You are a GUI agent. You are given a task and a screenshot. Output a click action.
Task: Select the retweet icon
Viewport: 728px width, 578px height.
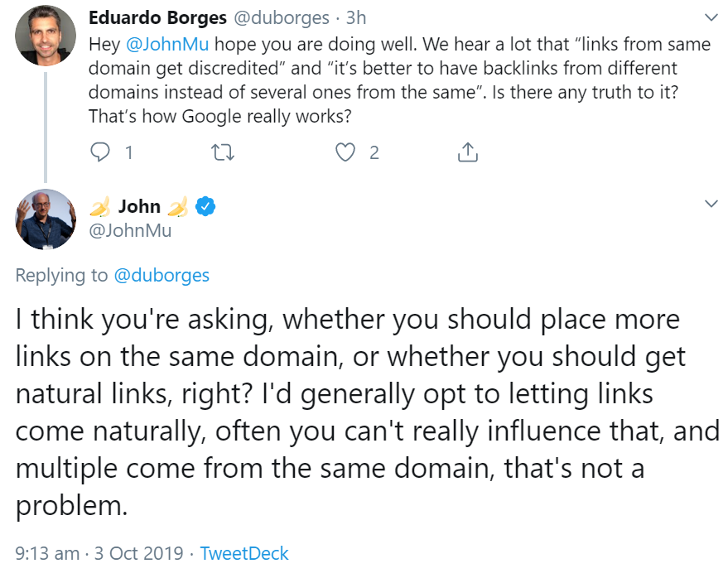pos(222,152)
